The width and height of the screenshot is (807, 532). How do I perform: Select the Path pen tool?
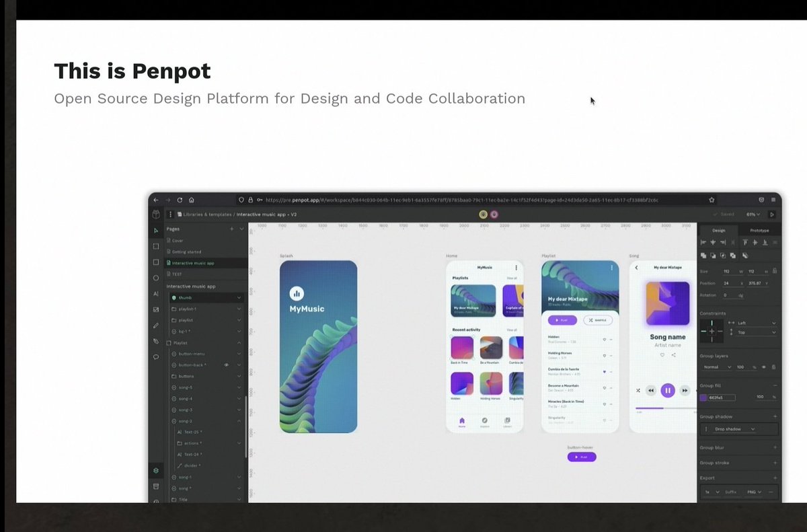click(156, 341)
